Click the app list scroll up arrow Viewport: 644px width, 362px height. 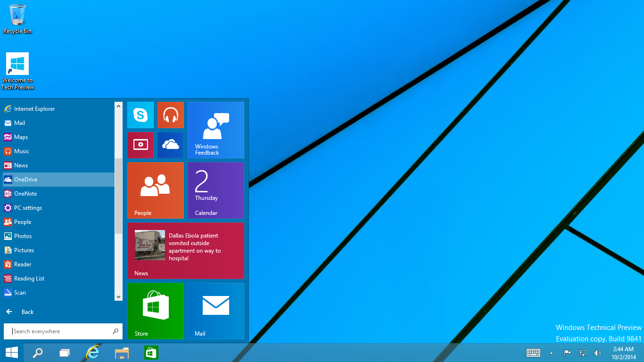click(x=118, y=106)
